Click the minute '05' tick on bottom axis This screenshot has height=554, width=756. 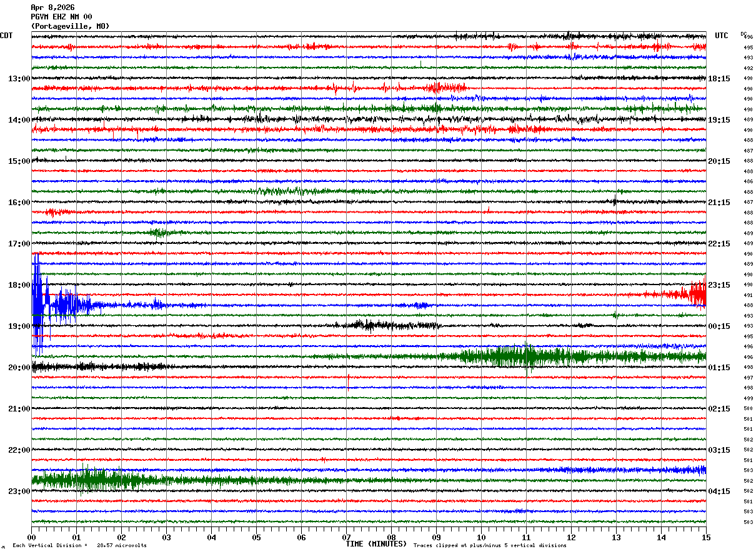(x=257, y=537)
